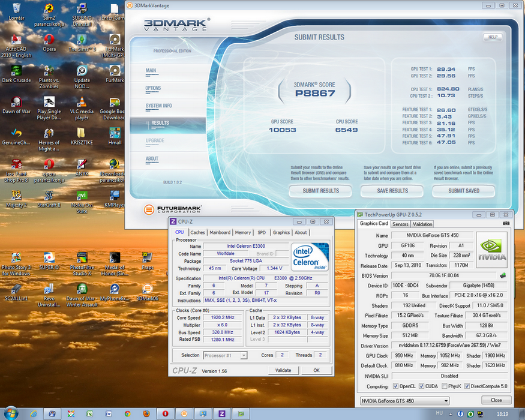Viewport: 525px width, 420px height.
Task: Select the Dark Crusade desktop icon
Action: 16,74
